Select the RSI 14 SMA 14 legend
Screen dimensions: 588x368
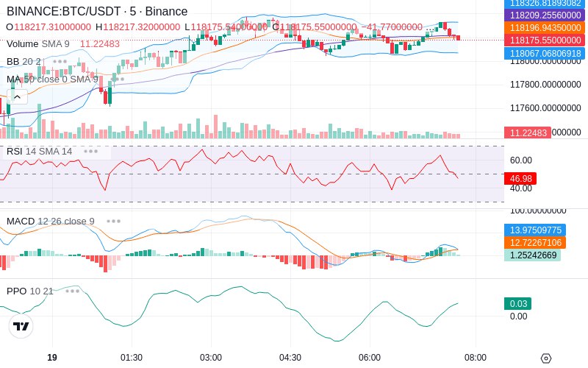[x=40, y=152]
